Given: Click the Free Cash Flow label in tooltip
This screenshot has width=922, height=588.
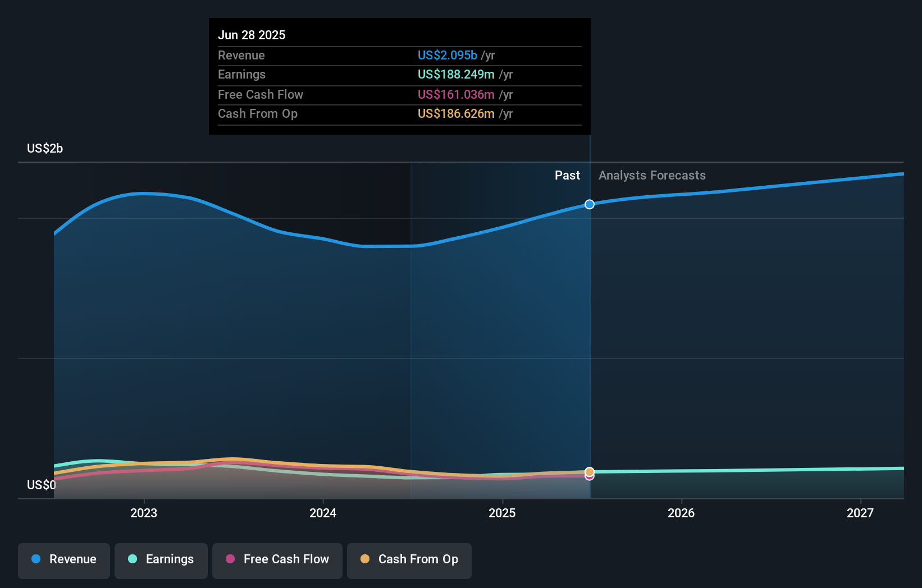Looking at the screenshot, I should tap(261, 94).
